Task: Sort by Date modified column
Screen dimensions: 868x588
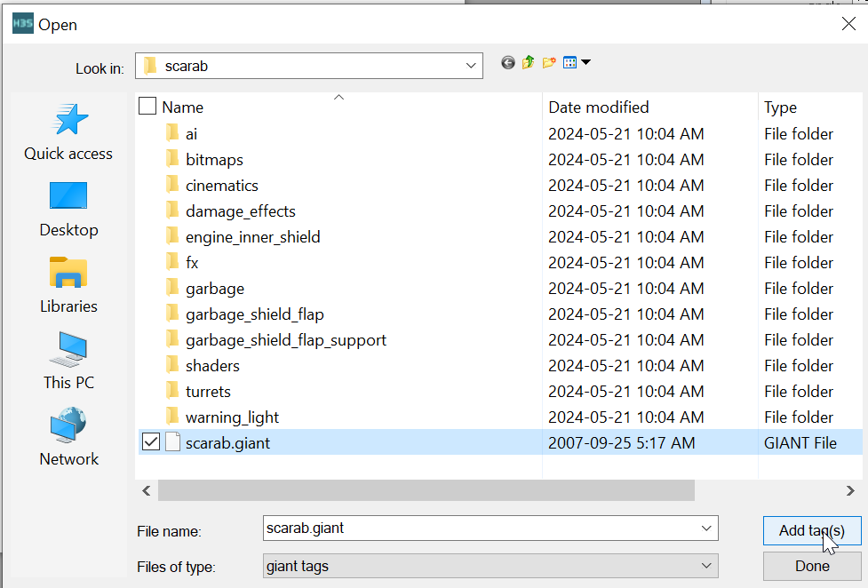Action: pyautogui.click(x=599, y=107)
